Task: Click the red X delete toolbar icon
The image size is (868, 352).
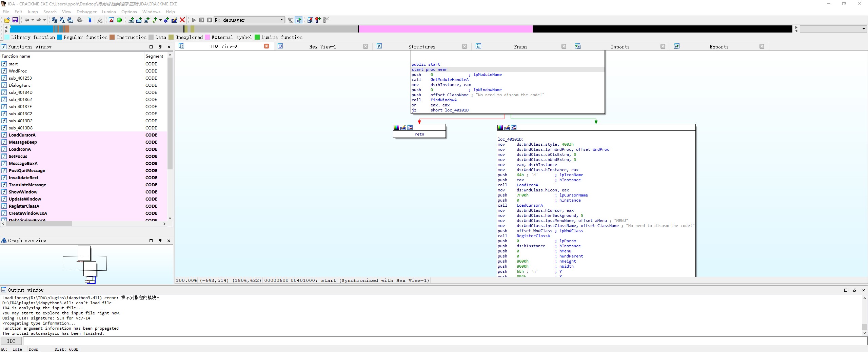Action: click(182, 20)
